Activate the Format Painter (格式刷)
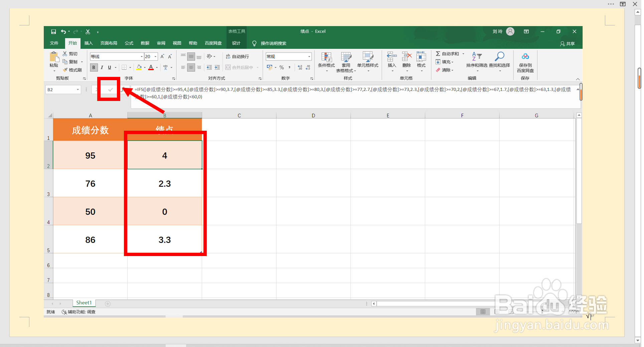Screen dimensions: 644x347 point(72,70)
